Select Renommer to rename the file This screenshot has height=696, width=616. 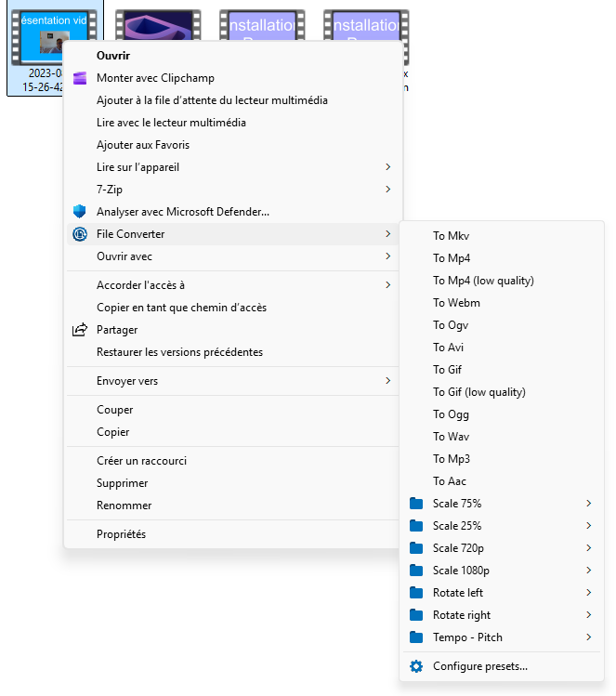(124, 506)
